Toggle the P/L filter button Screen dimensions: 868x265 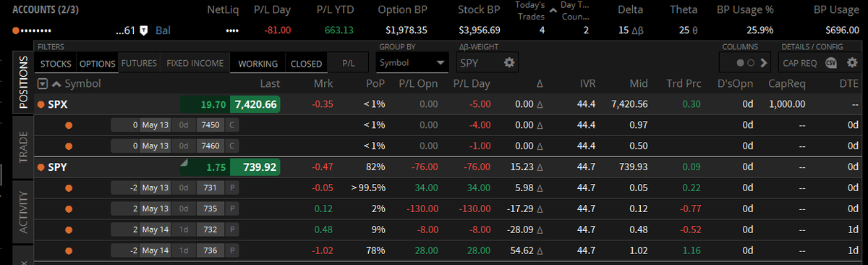(348, 63)
